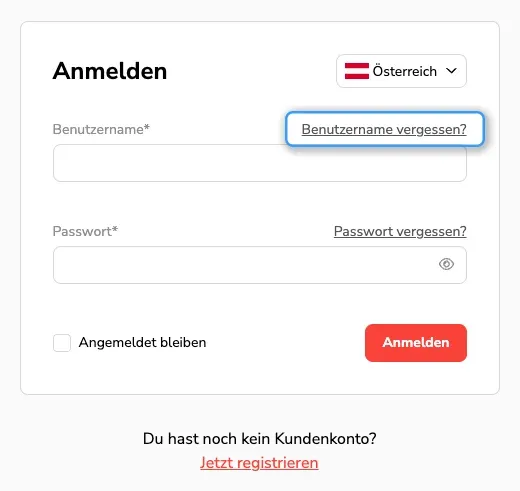
Task: Click the Benutzername* field label
Action: pos(101,129)
